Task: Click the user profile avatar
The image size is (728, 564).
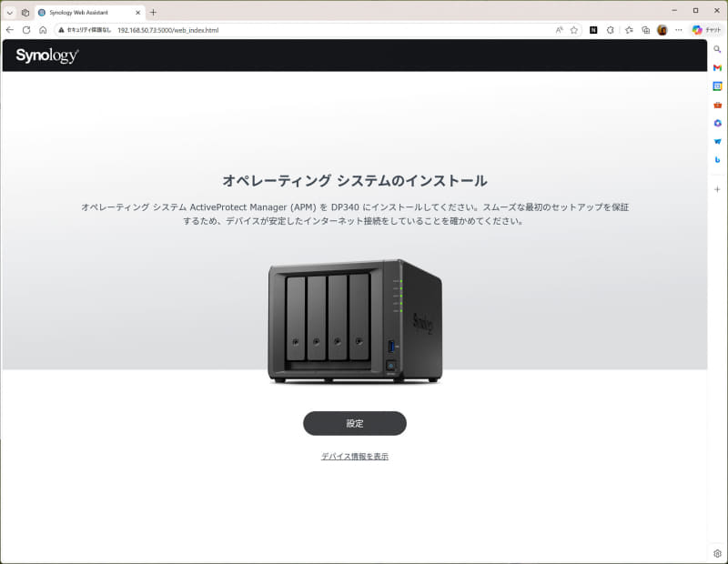Action: point(662,30)
